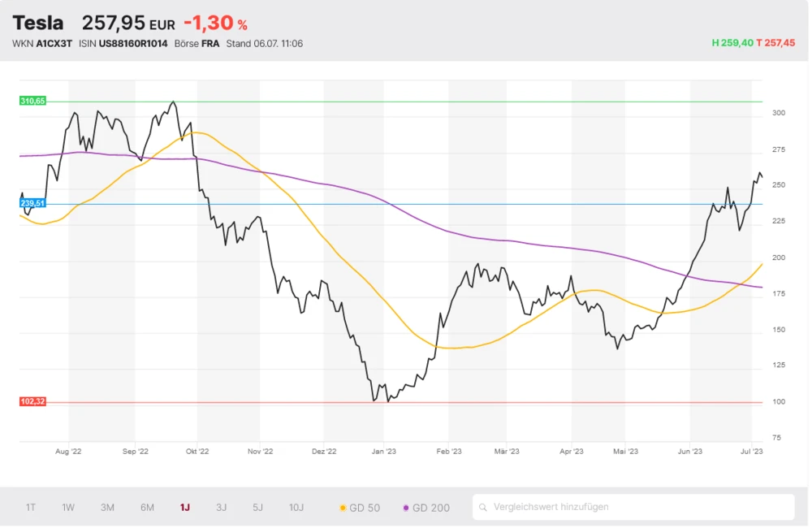Click the red 102,32 low marker label
The height and width of the screenshot is (528, 812).
pyautogui.click(x=31, y=400)
